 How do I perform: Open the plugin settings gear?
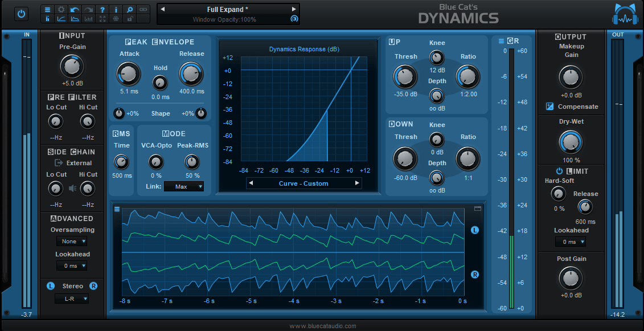pyautogui.click(x=61, y=9)
